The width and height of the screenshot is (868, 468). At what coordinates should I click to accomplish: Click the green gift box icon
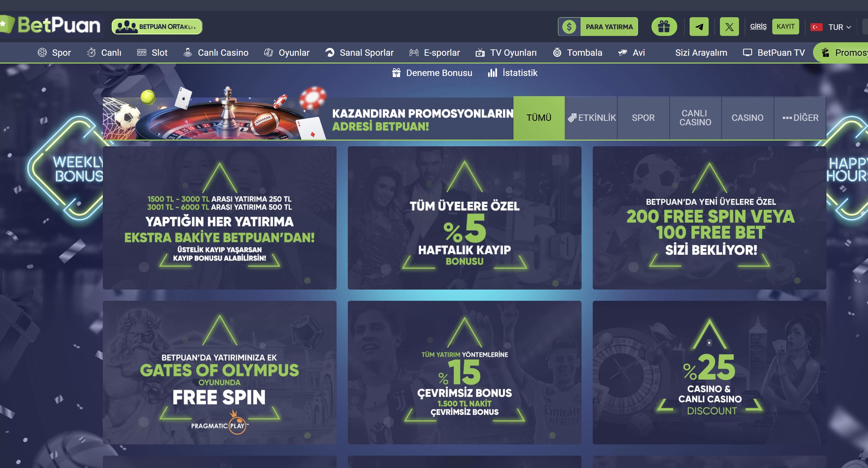tap(664, 27)
